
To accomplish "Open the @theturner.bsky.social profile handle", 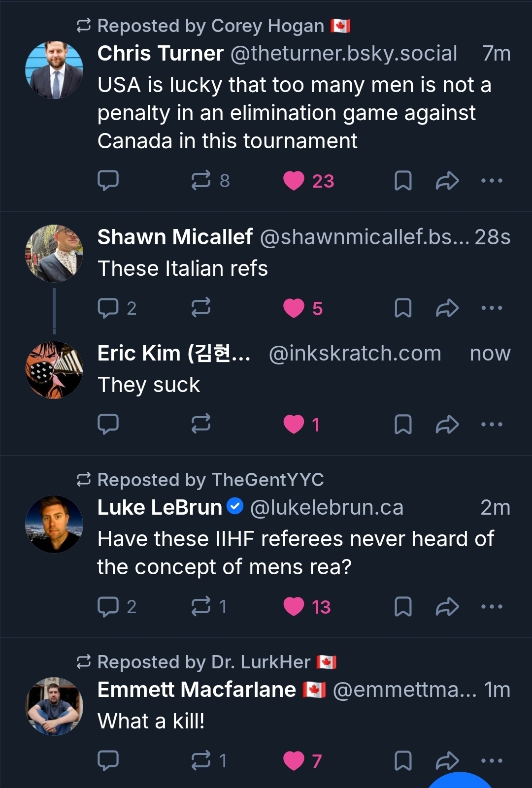I will 344,54.
